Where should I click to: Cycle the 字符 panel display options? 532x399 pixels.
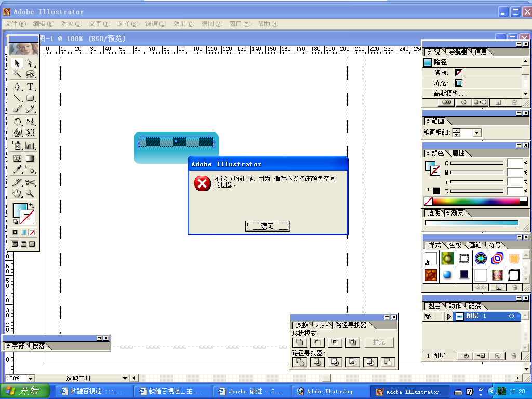tap(8, 346)
